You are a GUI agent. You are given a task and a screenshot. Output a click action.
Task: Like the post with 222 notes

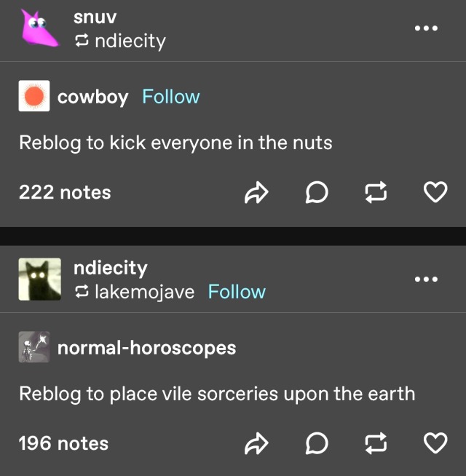click(x=435, y=192)
